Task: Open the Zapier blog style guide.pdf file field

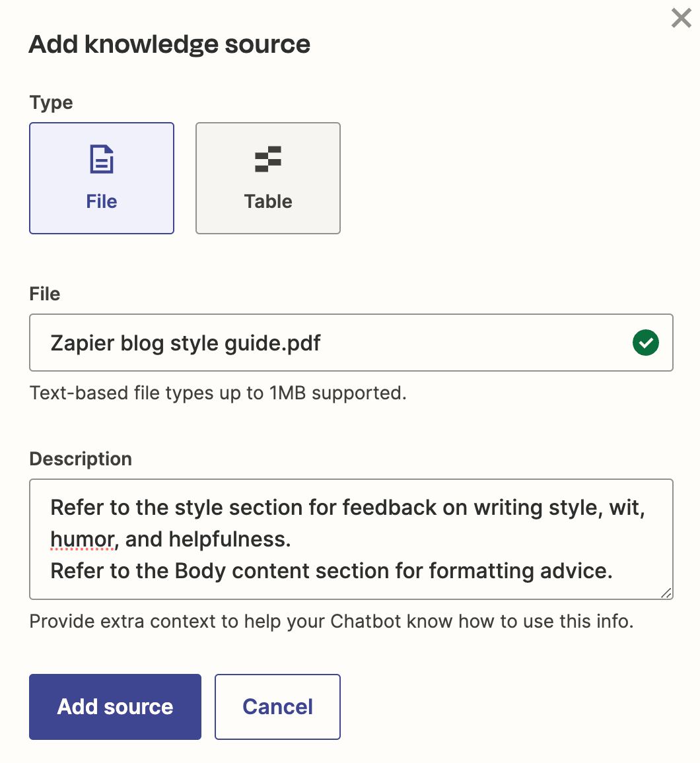Action: [330, 343]
